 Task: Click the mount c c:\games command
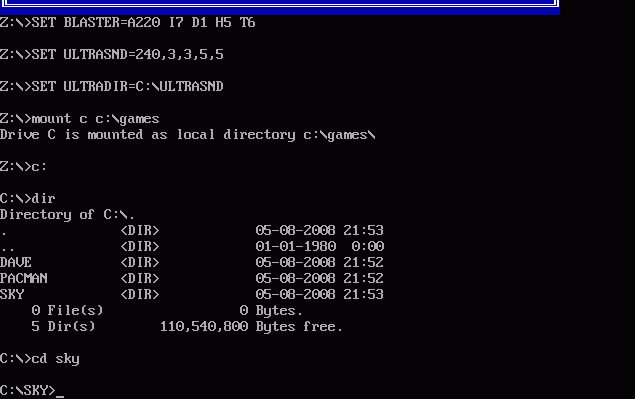(80, 119)
